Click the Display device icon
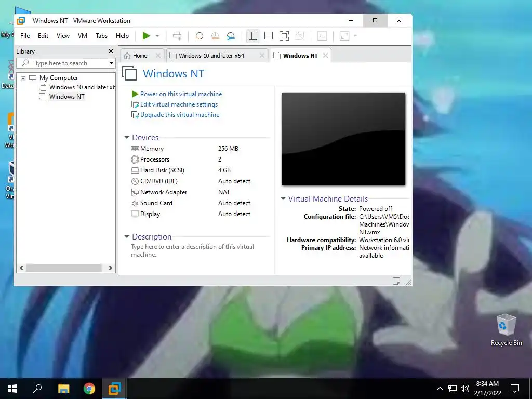Image resolution: width=532 pixels, height=399 pixels. pyautogui.click(x=135, y=214)
